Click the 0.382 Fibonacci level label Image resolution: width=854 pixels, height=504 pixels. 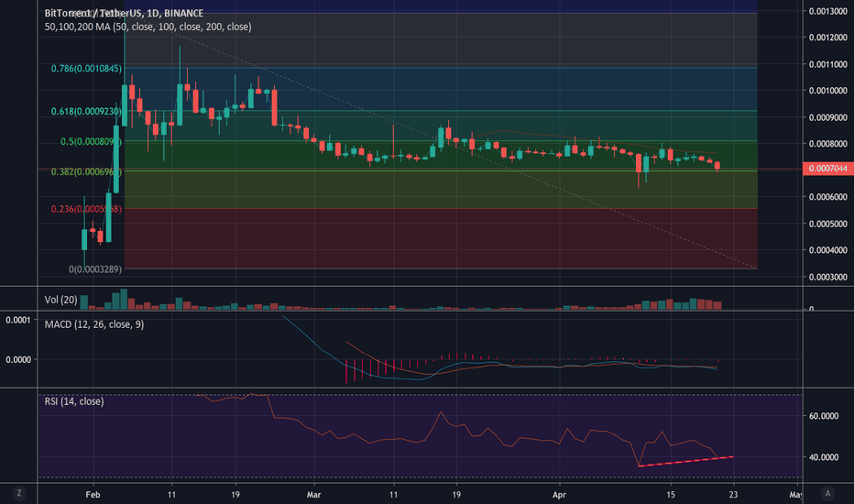pos(86,171)
